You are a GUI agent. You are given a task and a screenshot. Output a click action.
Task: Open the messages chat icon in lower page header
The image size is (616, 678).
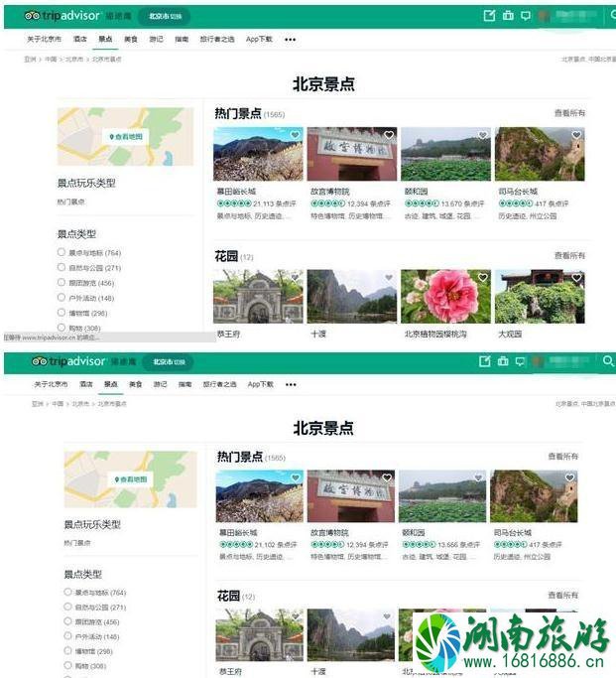520,361
